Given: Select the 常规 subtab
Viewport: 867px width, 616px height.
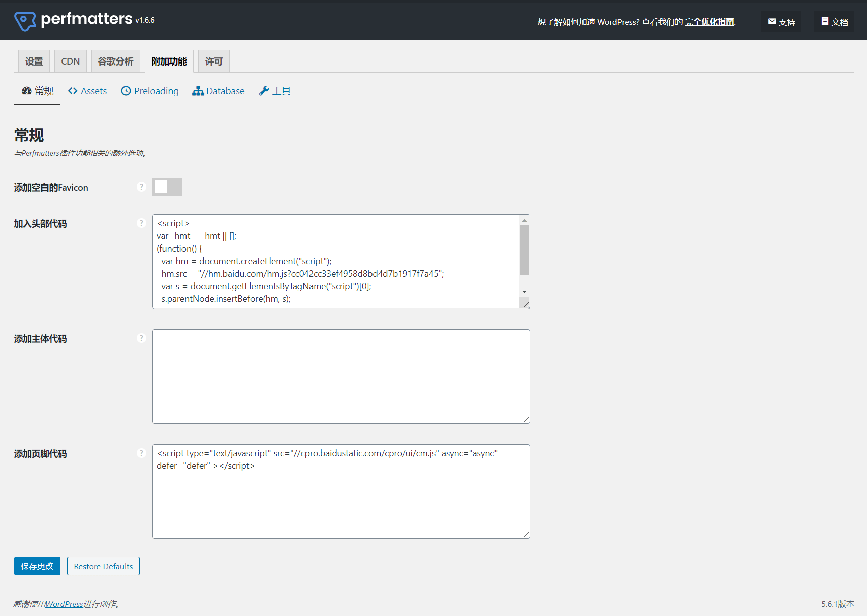Looking at the screenshot, I should [37, 91].
